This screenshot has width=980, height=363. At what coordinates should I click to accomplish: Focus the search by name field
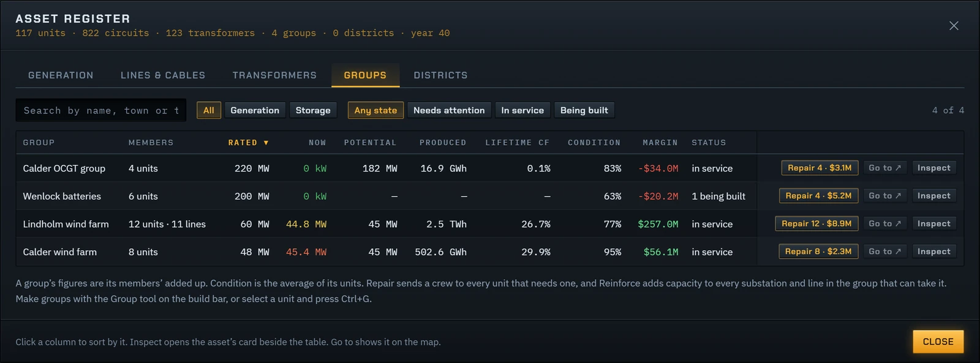point(101,110)
